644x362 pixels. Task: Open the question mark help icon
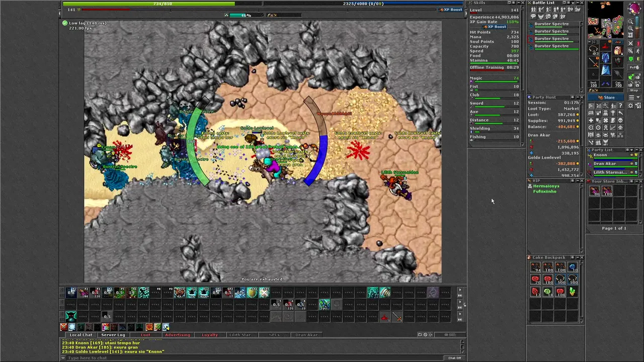point(620,106)
